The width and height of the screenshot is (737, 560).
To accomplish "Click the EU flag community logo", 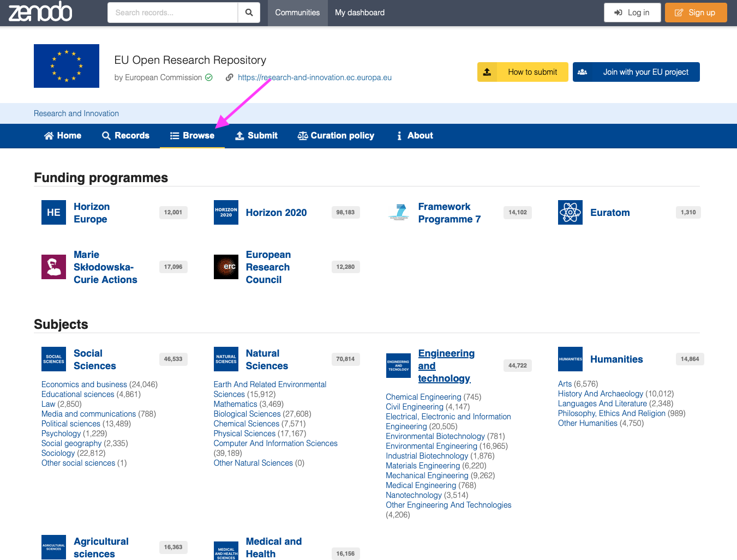I will 67,66.
